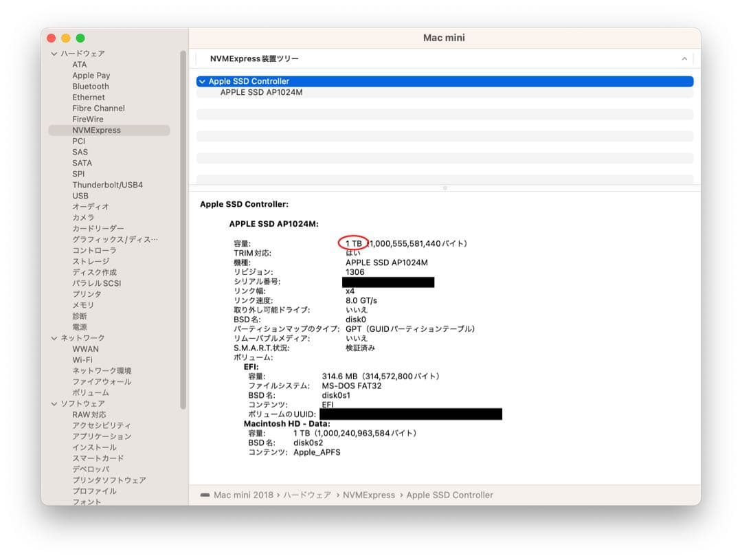Select the Wi-Fi section under ネットワーク
Screen dimensions: 742x560
[82, 359]
